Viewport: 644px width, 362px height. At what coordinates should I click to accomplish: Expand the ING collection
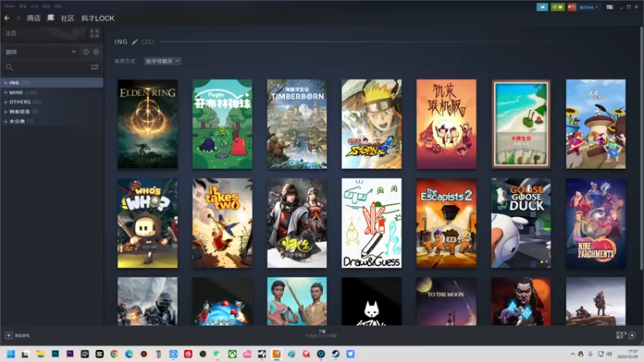[6, 83]
